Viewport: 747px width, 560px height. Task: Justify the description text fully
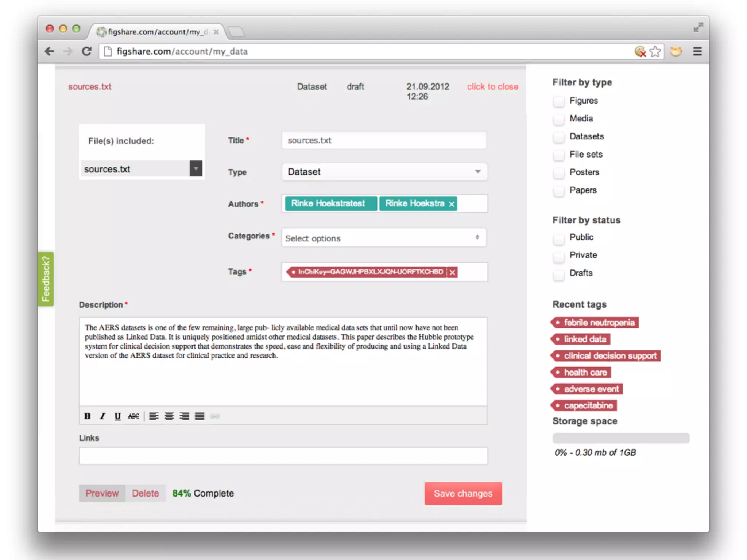pyautogui.click(x=200, y=416)
